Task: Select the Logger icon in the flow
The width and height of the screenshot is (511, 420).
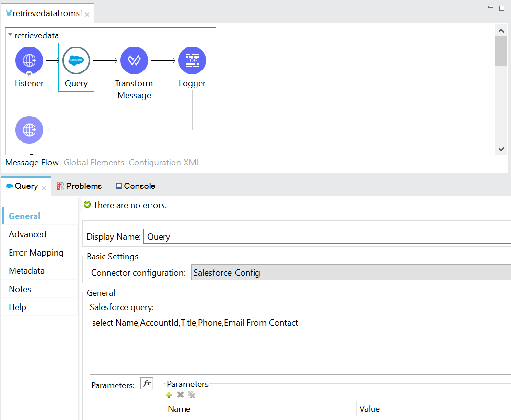Action: [x=192, y=60]
